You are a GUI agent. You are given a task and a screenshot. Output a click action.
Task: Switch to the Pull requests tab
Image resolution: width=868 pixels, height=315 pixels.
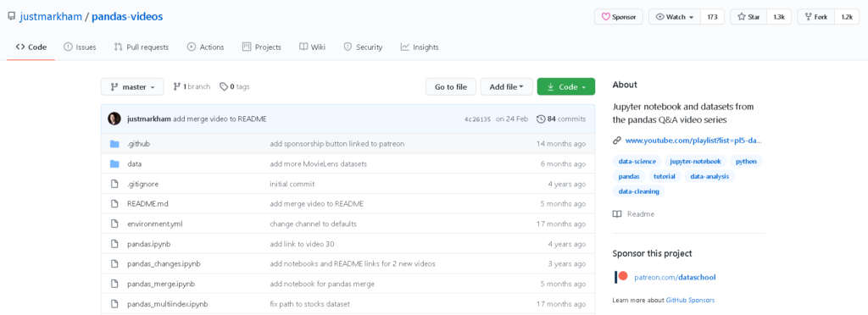(142, 47)
